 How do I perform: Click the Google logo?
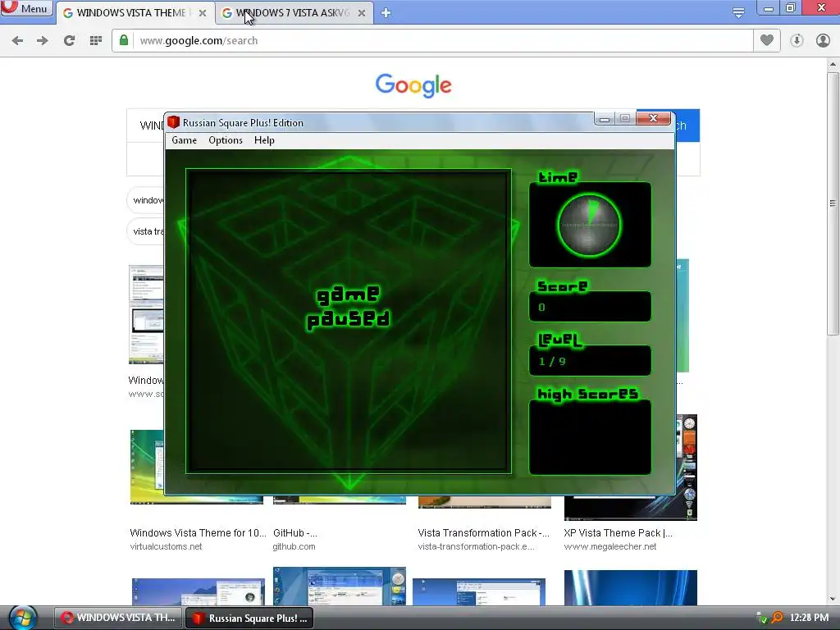click(x=413, y=85)
